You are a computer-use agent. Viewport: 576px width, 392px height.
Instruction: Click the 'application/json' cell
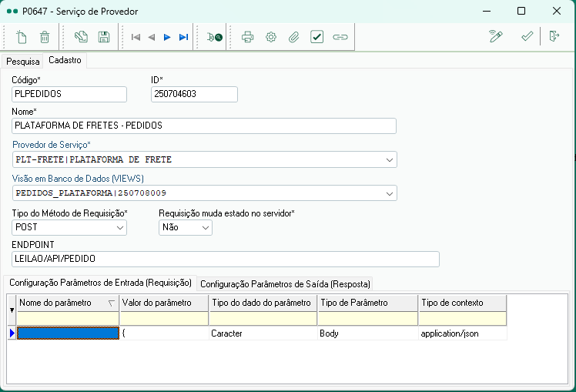tap(463, 333)
